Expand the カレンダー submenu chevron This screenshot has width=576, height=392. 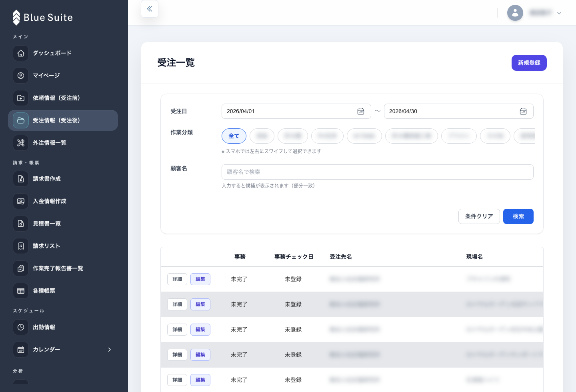click(110, 350)
